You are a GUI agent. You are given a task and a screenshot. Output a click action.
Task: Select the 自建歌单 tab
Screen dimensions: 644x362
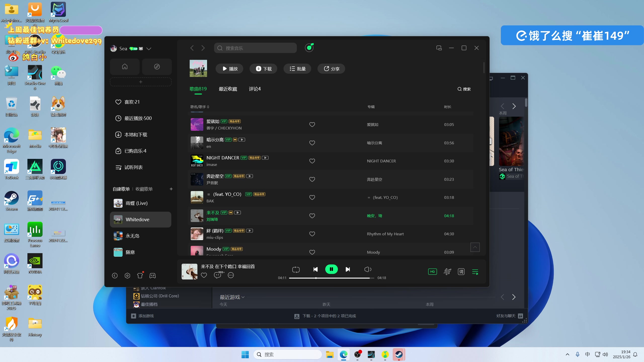121,189
